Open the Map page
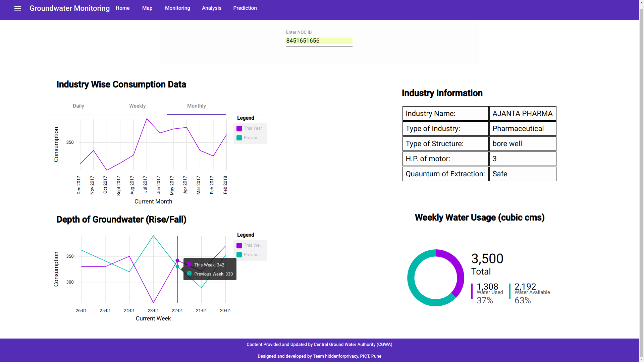 (147, 8)
